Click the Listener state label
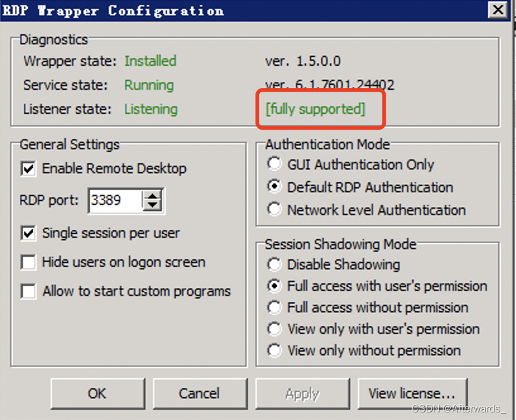This screenshot has width=516, height=420. (68, 109)
